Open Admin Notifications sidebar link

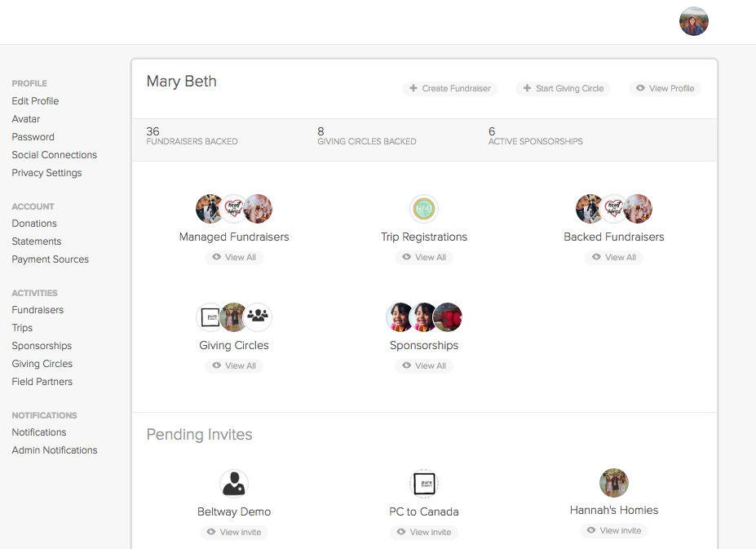54,450
